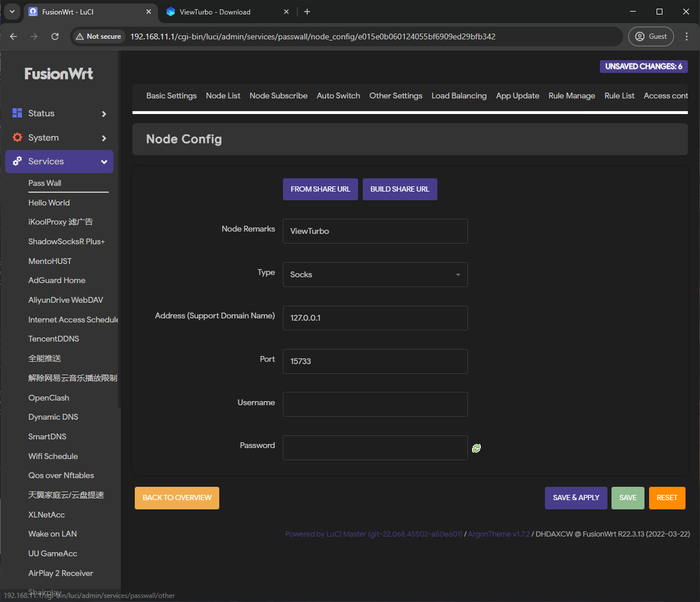Click the Services gears icon in sidebar
The image size is (700, 602).
(x=17, y=161)
